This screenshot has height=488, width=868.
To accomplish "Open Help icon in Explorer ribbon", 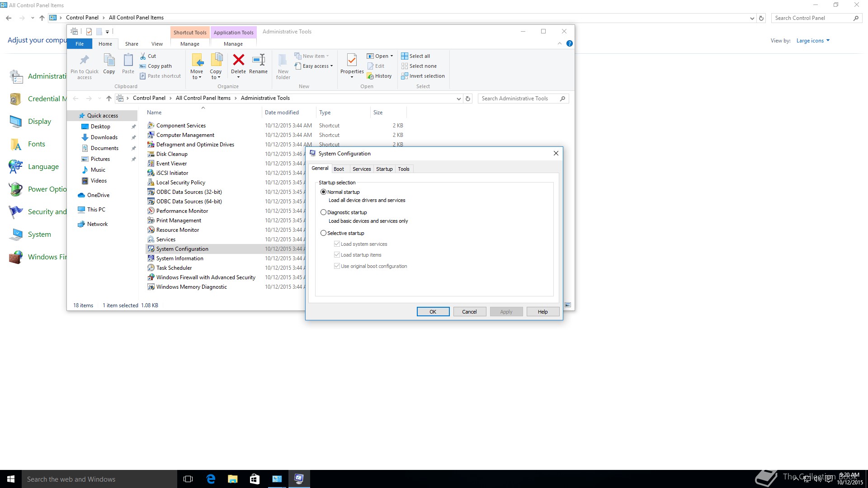I will point(570,43).
